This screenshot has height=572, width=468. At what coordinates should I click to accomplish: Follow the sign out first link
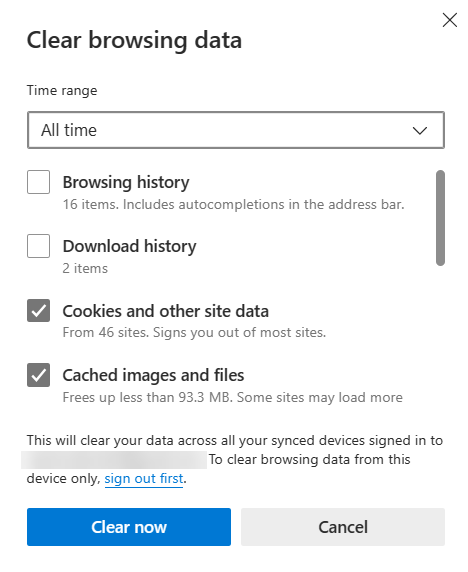(x=144, y=478)
